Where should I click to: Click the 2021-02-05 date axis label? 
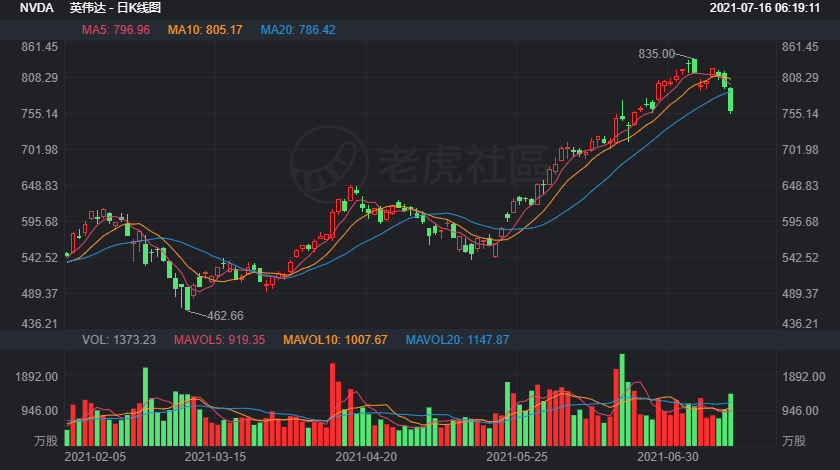[95, 457]
